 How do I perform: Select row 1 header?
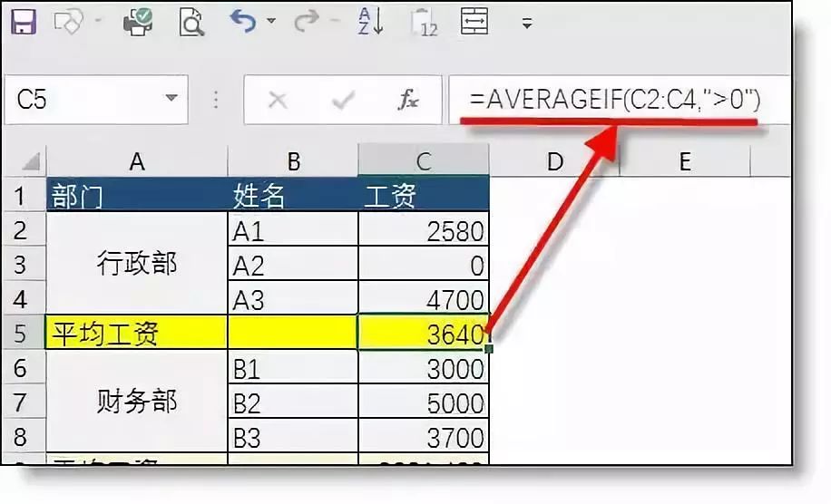[24, 196]
